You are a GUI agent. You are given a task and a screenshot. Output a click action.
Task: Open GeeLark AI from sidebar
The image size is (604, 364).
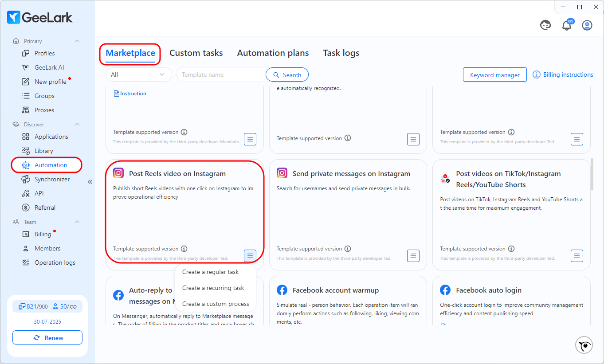(x=49, y=67)
